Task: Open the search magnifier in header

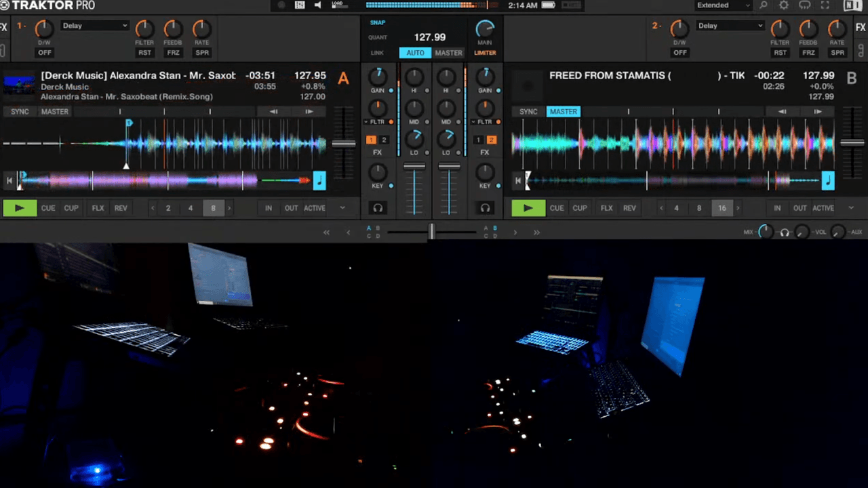Action: coord(764,5)
